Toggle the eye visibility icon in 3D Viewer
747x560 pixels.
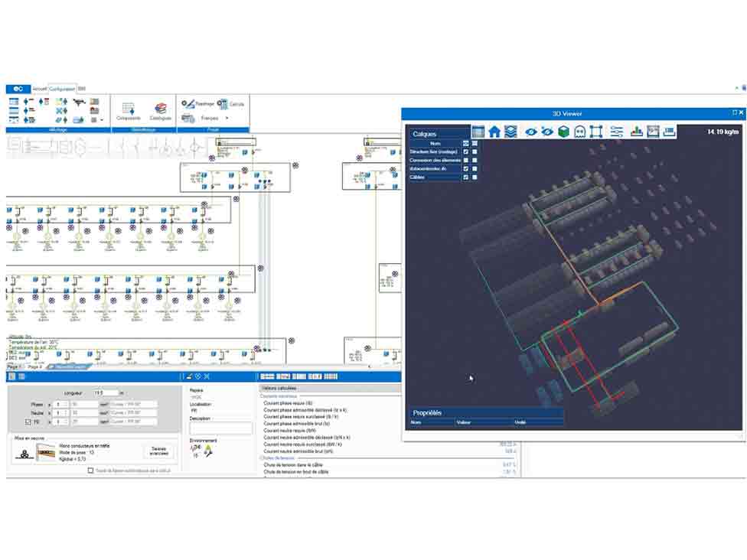(530, 132)
